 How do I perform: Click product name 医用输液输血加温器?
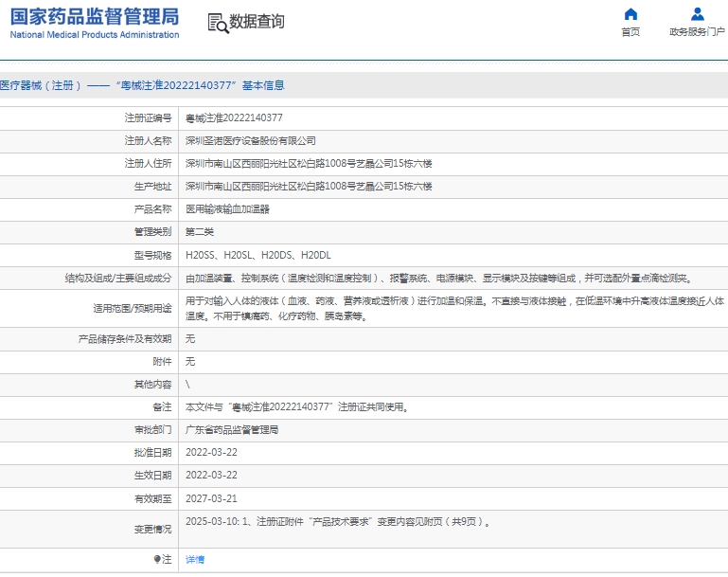[x=227, y=209]
